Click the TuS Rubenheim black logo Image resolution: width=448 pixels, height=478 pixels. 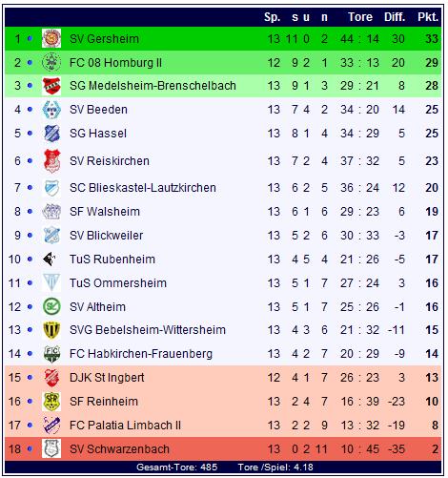pyautogui.click(x=50, y=259)
